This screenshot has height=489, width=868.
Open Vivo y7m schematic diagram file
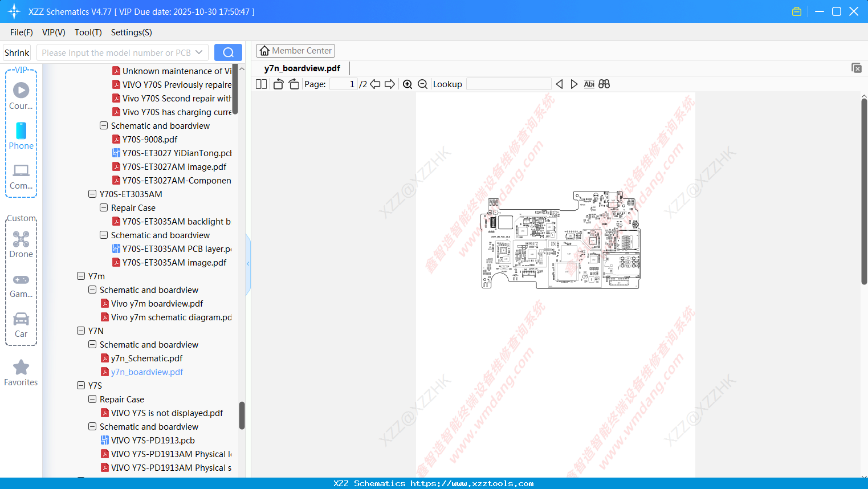coord(172,317)
